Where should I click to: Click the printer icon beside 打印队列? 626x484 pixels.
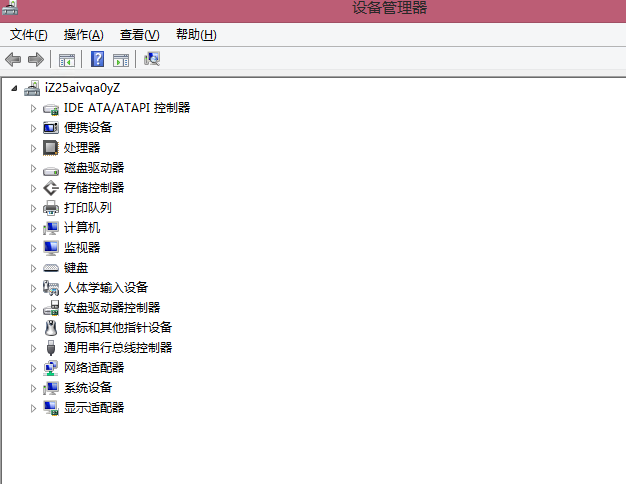[x=51, y=208]
